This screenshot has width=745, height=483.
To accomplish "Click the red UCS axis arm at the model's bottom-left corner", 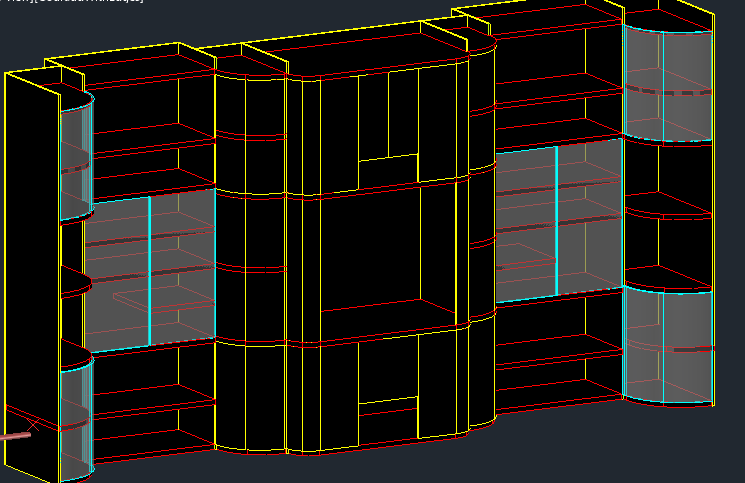I will pyautogui.click(x=15, y=436).
